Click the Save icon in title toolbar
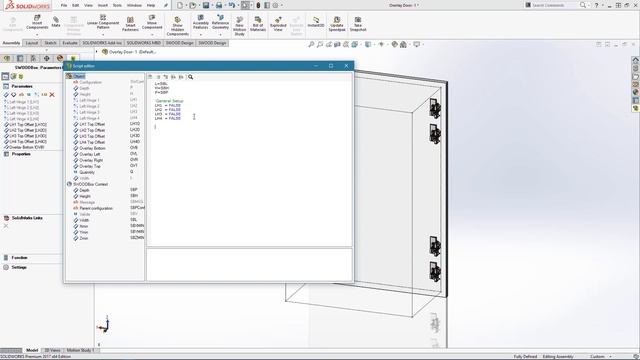Screen dimensions: 640x360 tap(206, 5)
